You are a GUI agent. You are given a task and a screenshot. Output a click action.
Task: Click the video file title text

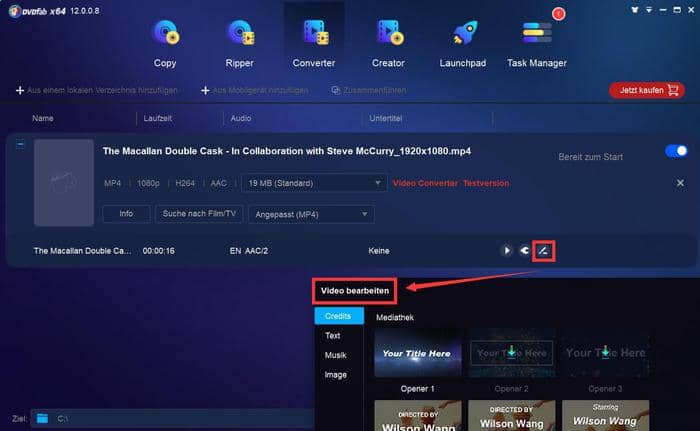287,151
